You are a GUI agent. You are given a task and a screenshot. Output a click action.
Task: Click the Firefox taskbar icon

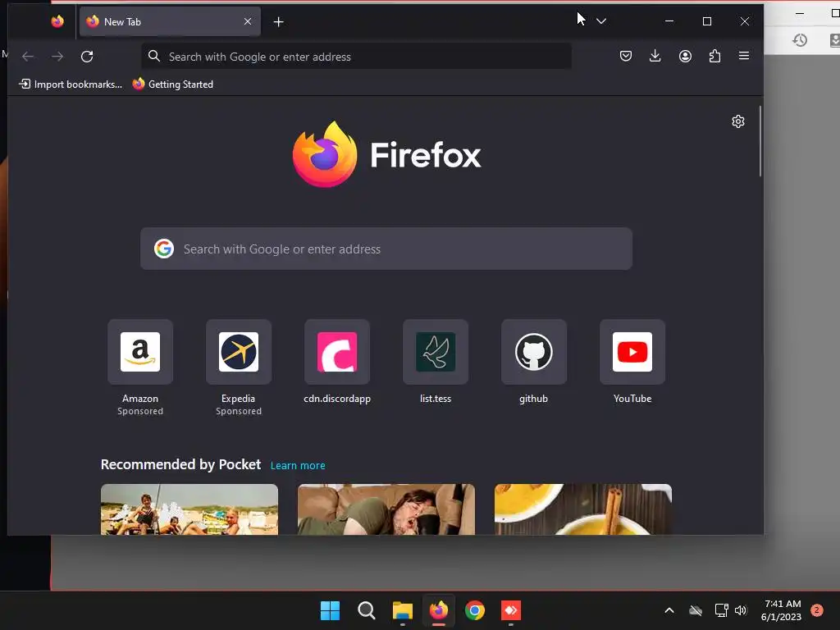439,610
